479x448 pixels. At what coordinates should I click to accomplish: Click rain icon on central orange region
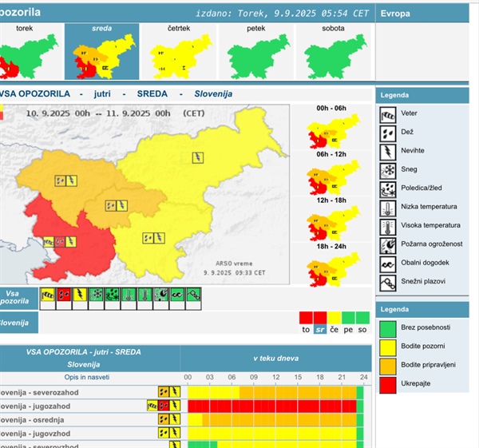click(111, 206)
